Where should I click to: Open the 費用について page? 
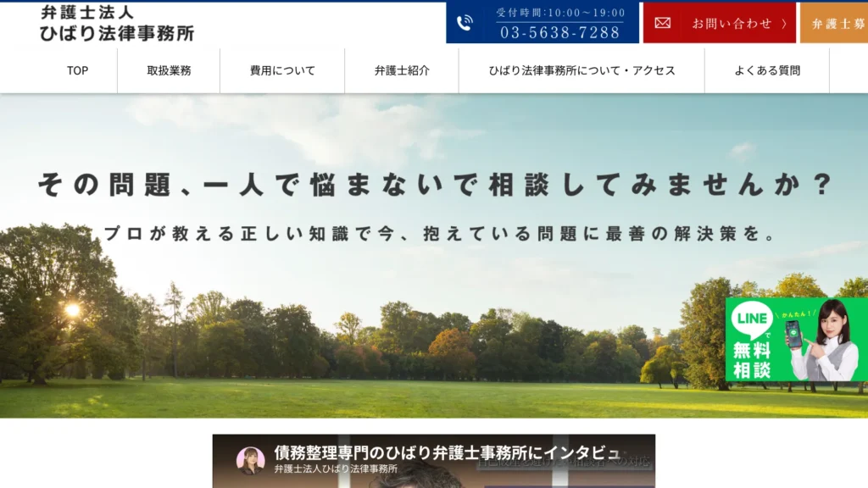click(x=281, y=71)
